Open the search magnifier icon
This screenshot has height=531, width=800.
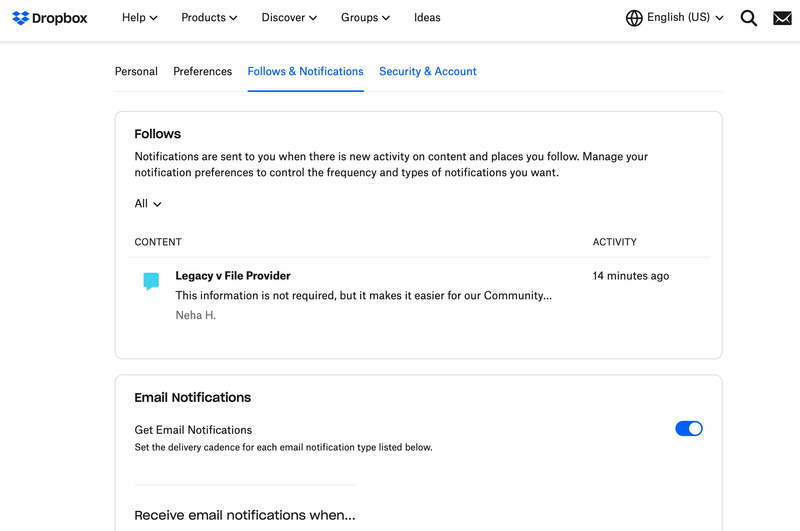(x=748, y=18)
